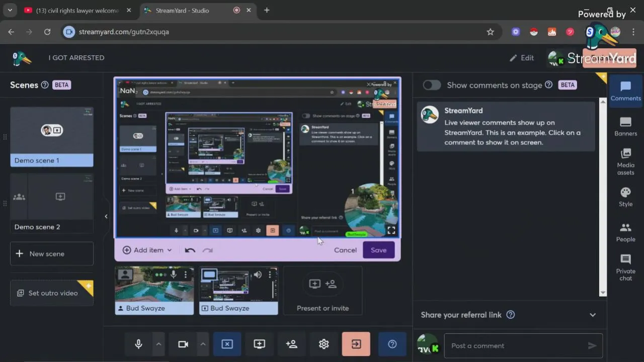Image resolution: width=644 pixels, height=362 pixels.
Task: Toggle Show comments on stage switch
Action: pyautogui.click(x=432, y=85)
